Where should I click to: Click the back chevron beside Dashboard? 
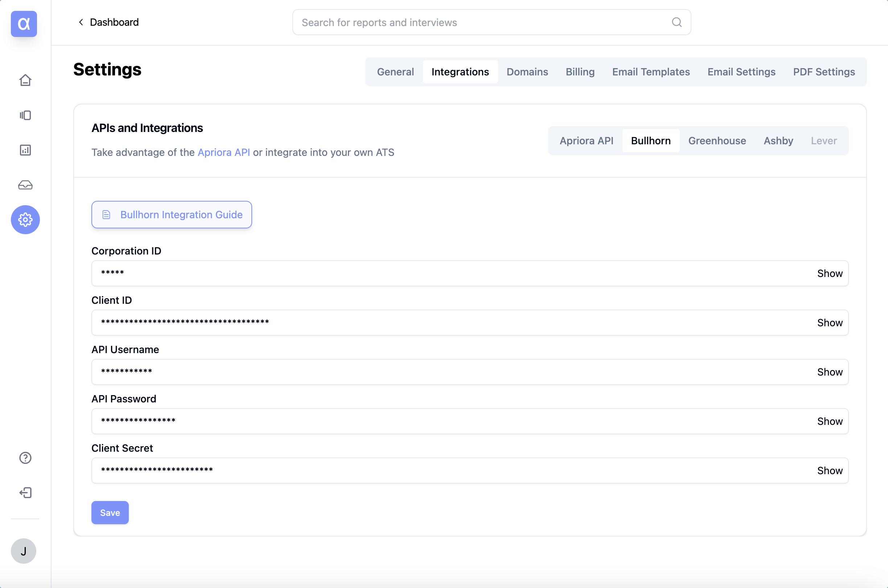click(81, 22)
